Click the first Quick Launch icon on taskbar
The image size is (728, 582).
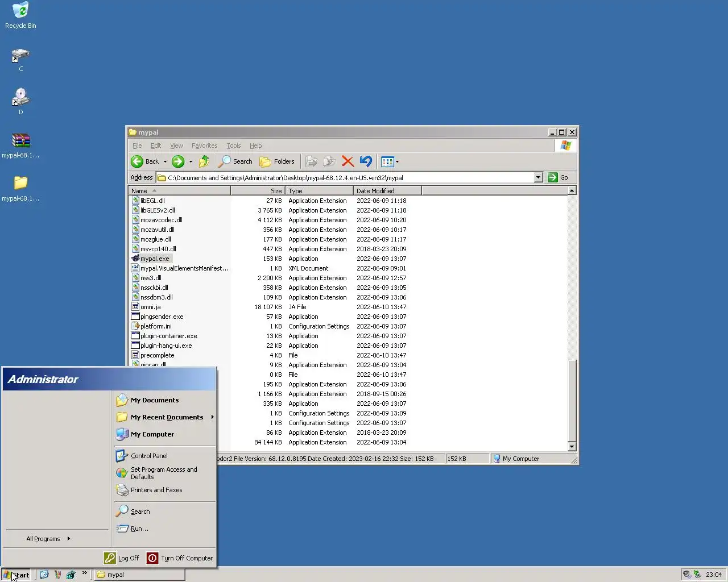coord(44,575)
